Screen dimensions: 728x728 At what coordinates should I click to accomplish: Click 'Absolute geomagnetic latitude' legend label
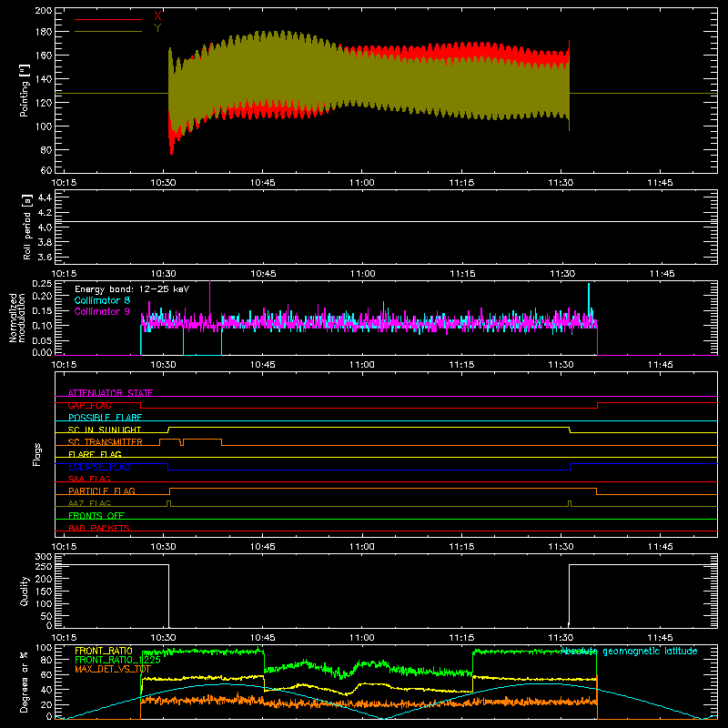(x=629, y=652)
